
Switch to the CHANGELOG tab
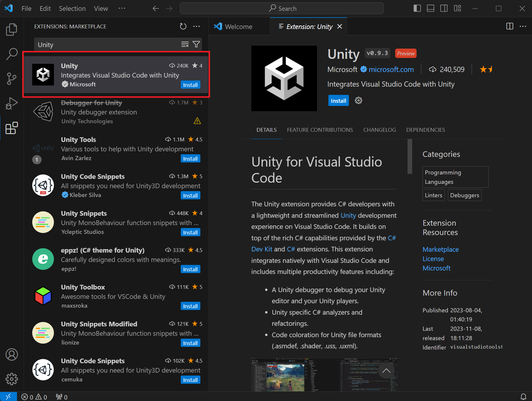coord(379,130)
